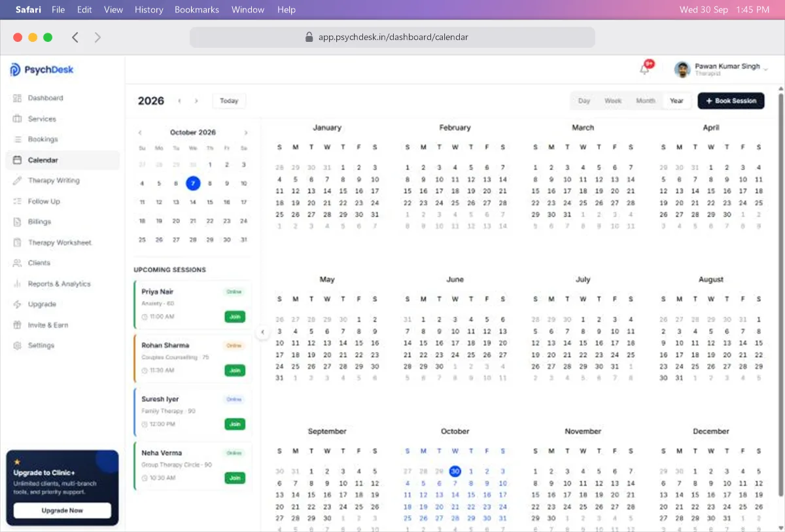Click the Rohan Sharma session card name
Screen dimensions: 785x532
(166, 346)
